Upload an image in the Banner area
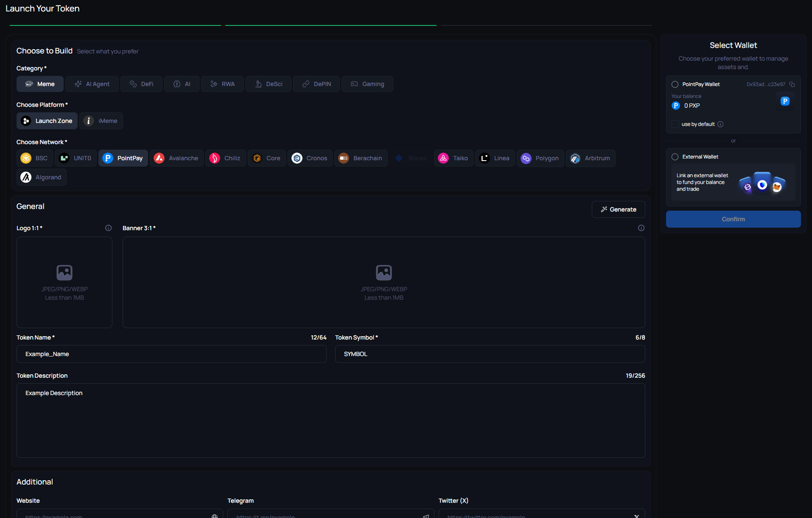 click(x=384, y=282)
